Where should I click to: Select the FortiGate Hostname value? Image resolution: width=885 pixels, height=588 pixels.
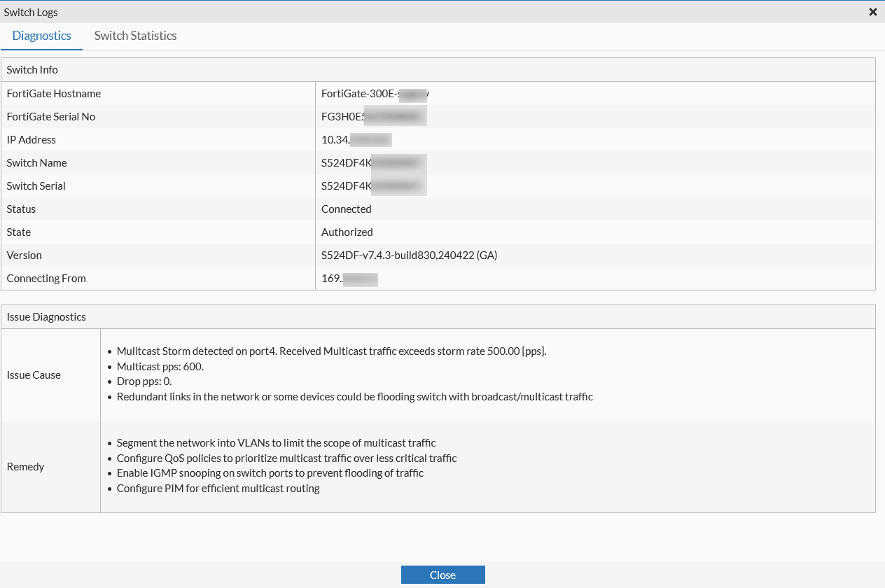pyautogui.click(x=375, y=94)
